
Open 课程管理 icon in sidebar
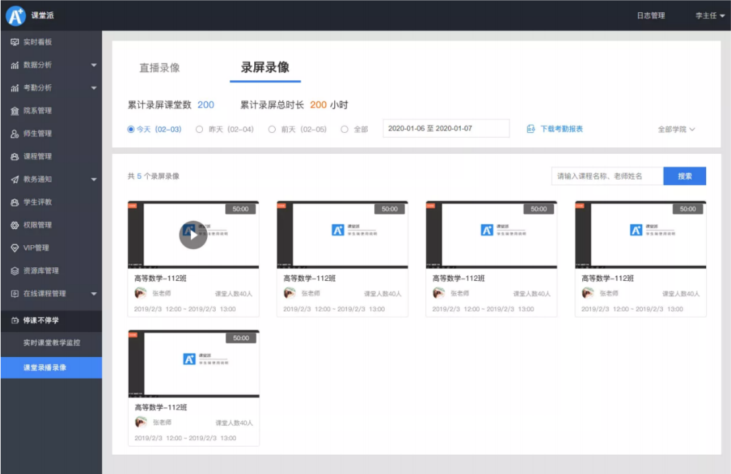coord(14,156)
